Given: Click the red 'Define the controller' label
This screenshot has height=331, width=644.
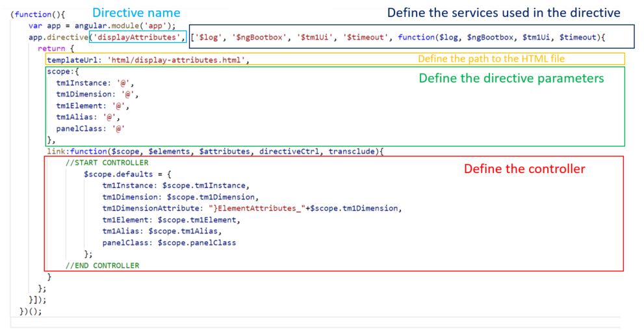Looking at the screenshot, I should [x=524, y=169].
